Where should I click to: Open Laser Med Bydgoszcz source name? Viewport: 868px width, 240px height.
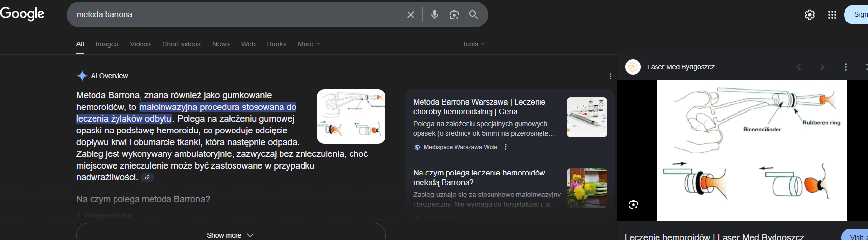click(681, 67)
